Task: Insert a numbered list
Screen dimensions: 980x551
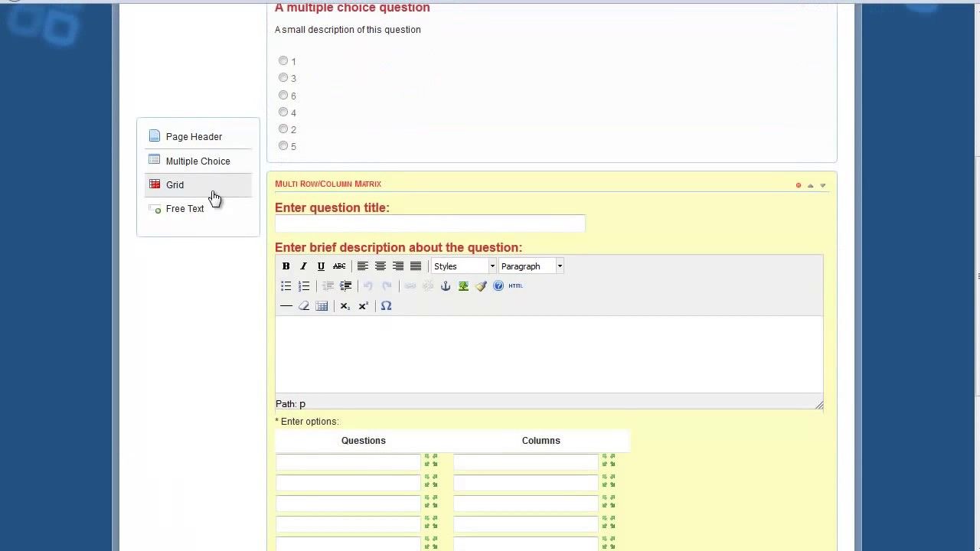Action: 304,286
